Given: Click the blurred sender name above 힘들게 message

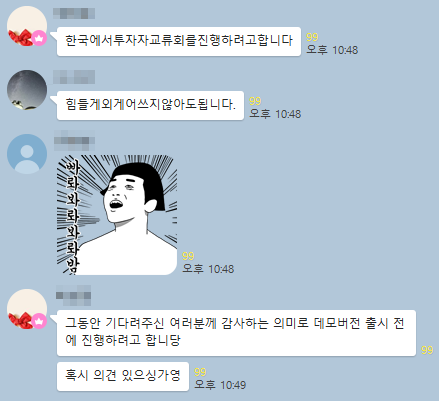Looking at the screenshot, I should click(74, 77).
